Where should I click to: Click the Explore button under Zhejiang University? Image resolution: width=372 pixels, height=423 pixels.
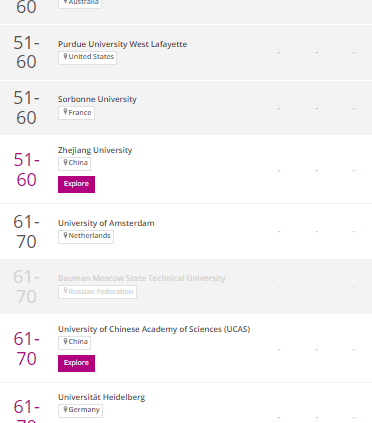(x=76, y=184)
